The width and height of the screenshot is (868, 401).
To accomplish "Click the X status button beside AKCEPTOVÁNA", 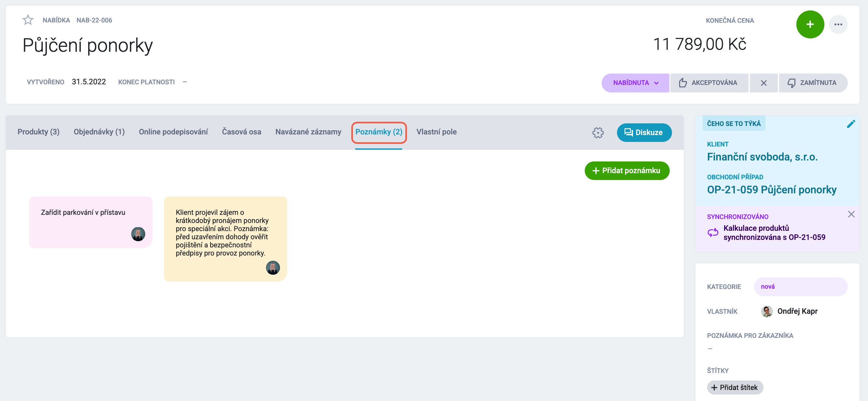I will pos(763,83).
